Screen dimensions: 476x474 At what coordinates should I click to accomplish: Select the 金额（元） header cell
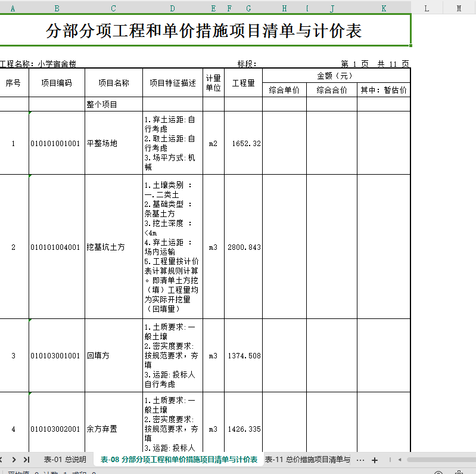[337, 75]
